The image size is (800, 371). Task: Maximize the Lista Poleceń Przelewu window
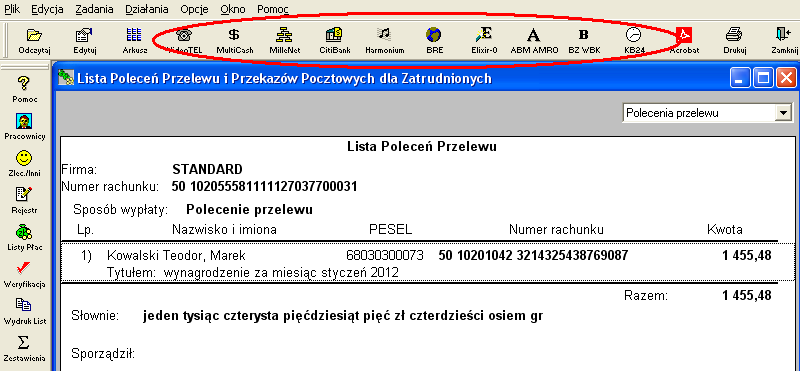coord(763,78)
